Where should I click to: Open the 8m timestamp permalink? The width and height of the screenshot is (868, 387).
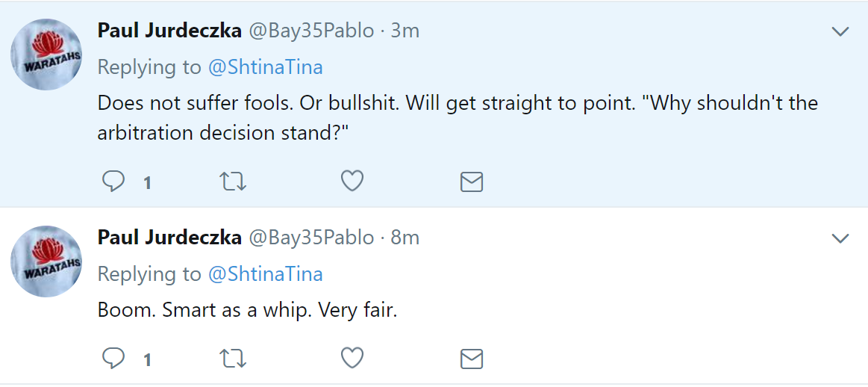[x=405, y=238]
